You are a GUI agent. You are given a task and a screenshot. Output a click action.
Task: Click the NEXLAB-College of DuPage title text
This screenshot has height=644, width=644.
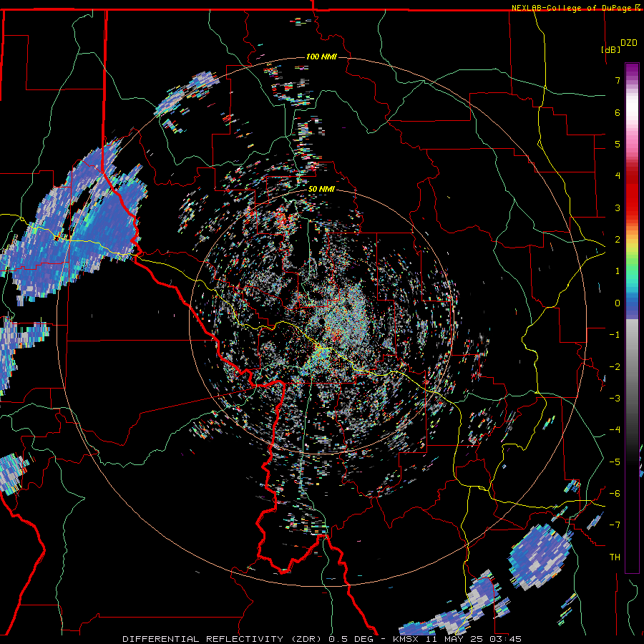pos(571,8)
